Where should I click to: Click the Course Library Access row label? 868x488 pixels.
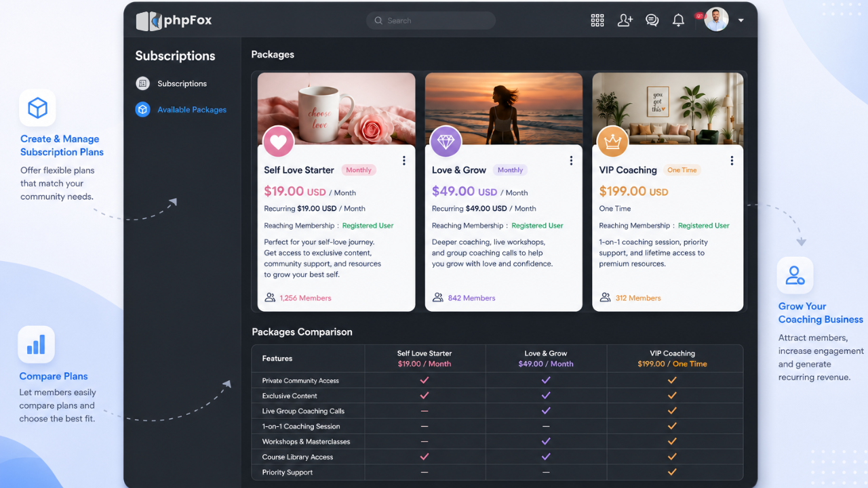click(x=298, y=457)
